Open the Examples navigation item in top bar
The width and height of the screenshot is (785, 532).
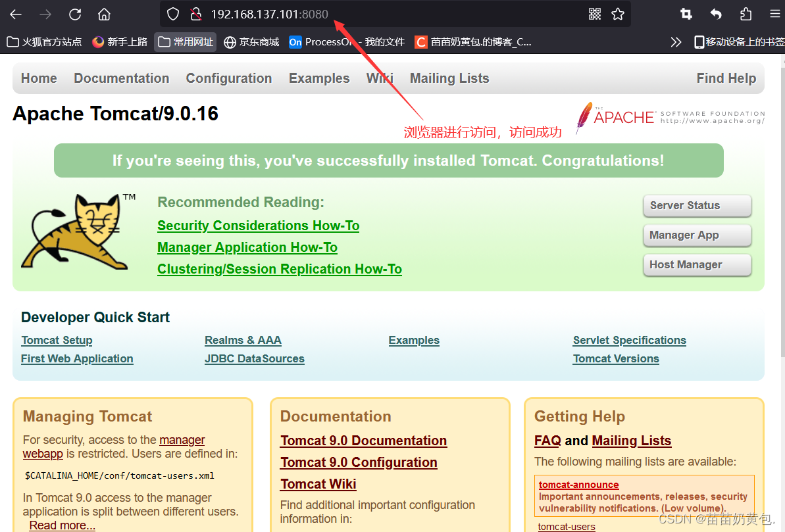[319, 78]
